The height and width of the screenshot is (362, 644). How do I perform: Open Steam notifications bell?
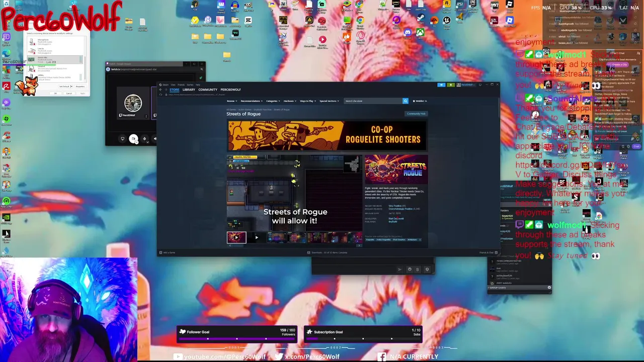[x=450, y=85]
